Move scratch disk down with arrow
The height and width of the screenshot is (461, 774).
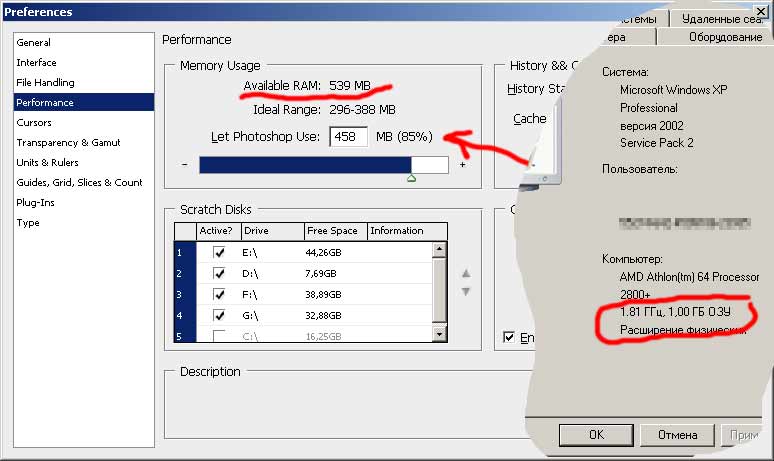pos(466,292)
